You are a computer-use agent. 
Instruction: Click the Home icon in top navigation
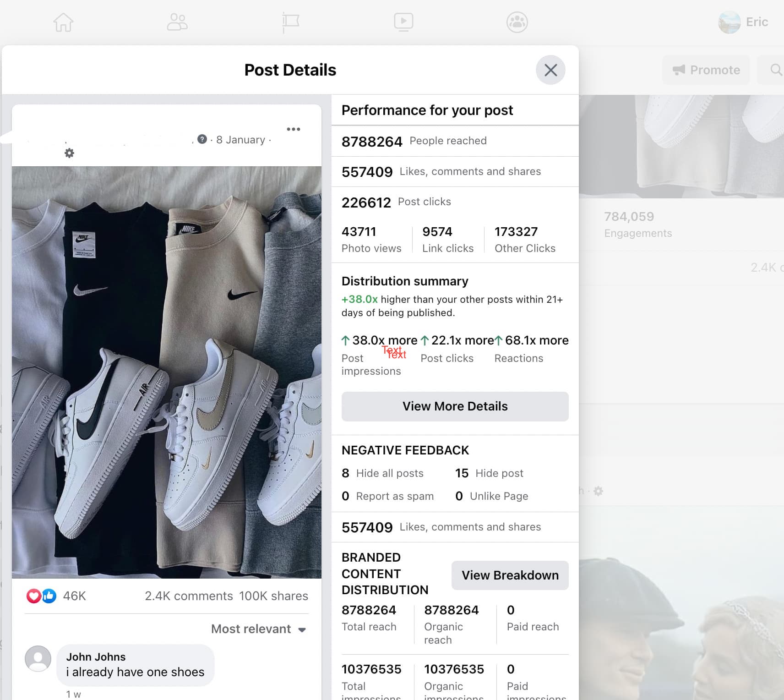(x=63, y=22)
